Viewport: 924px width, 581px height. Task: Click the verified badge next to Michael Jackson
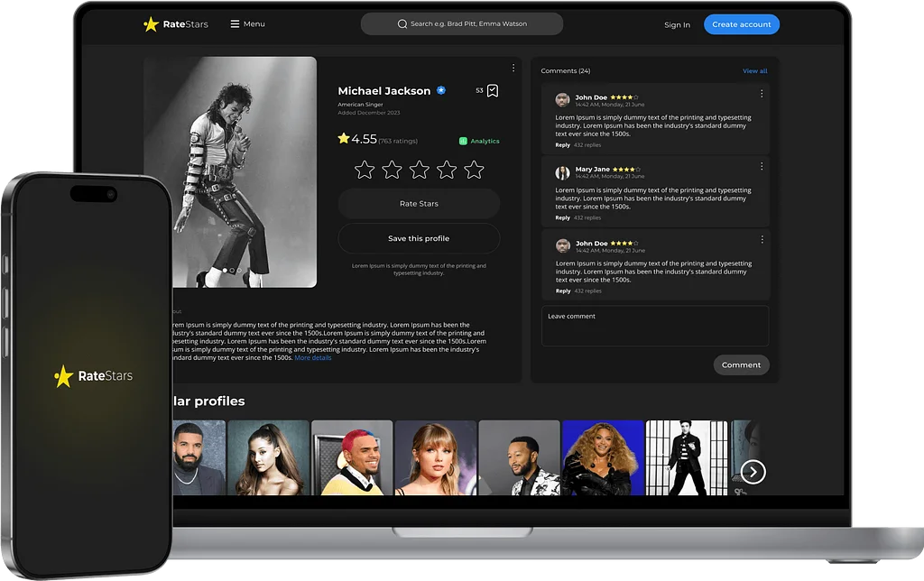(x=440, y=90)
